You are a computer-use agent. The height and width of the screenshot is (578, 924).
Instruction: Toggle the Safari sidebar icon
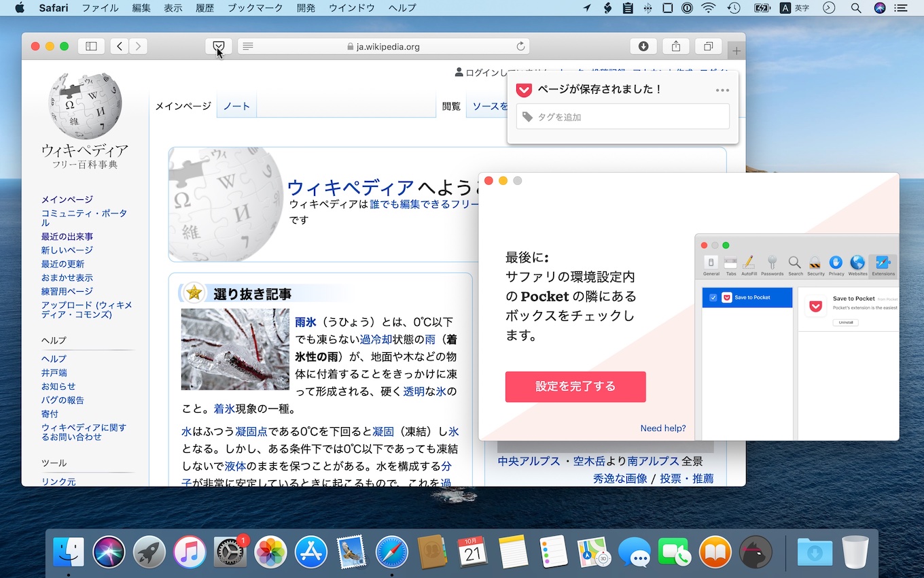(x=91, y=46)
